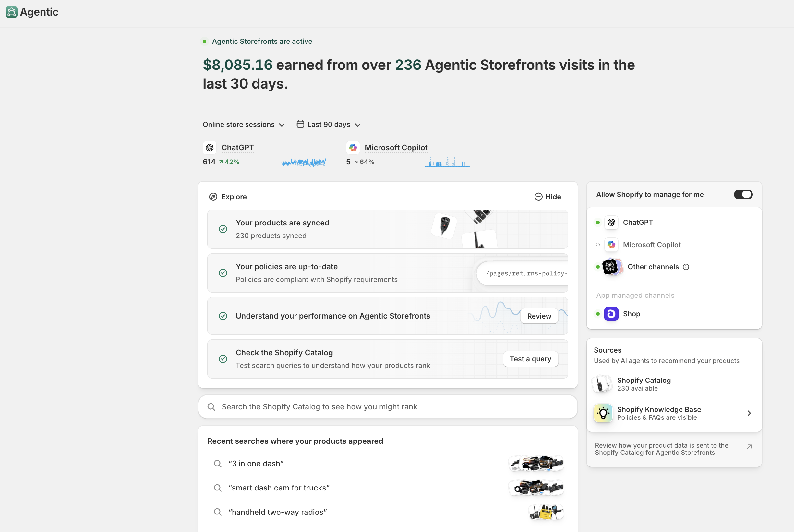Click the Review button for performance

coord(539,316)
